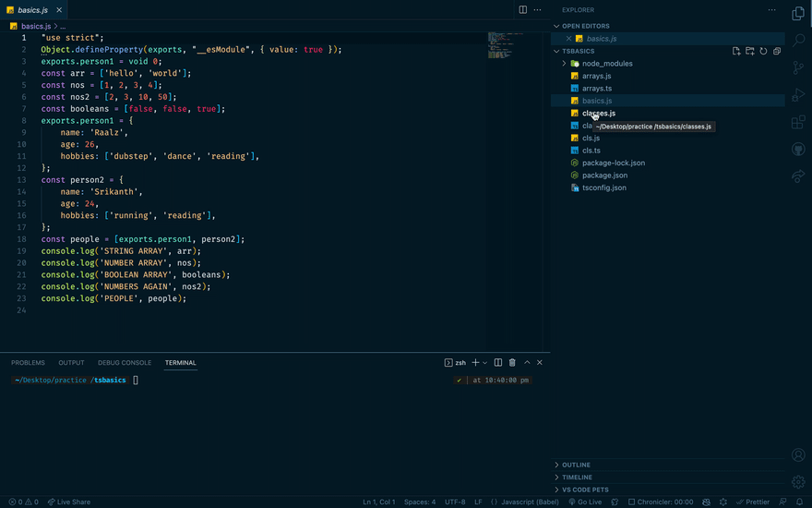Create a new terminal with the plus icon

[x=475, y=362]
